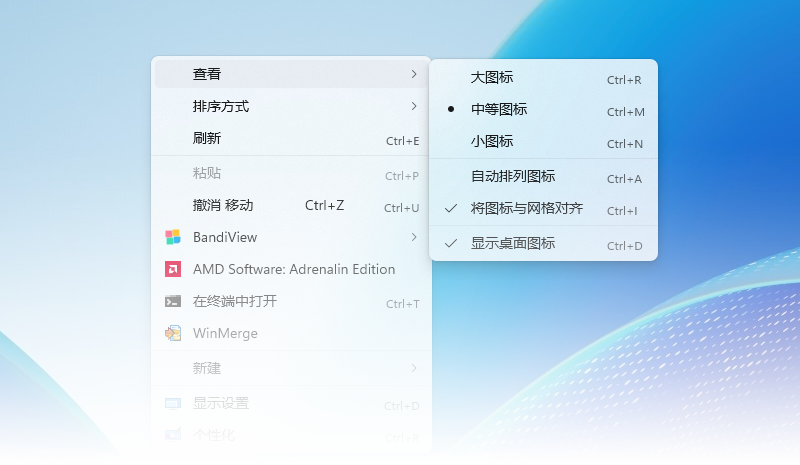The image size is (800, 465).
Task: Launch AMD Software: Adrenalin Edition entry
Action: [x=291, y=269]
